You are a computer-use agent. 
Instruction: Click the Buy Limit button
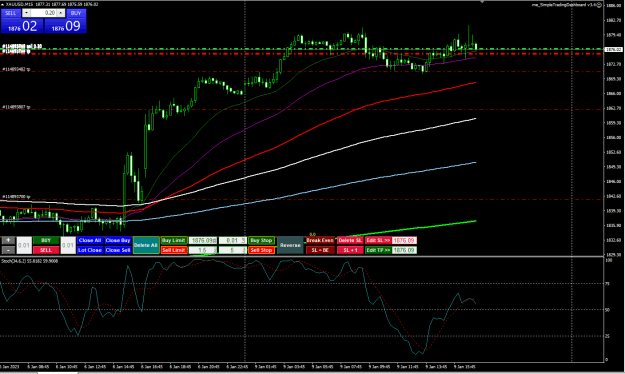(x=174, y=240)
